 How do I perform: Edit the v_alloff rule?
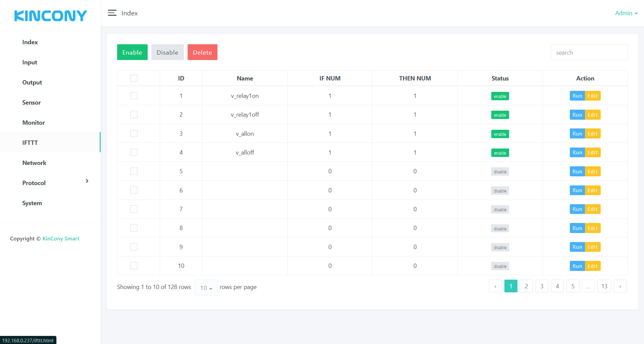592,153
